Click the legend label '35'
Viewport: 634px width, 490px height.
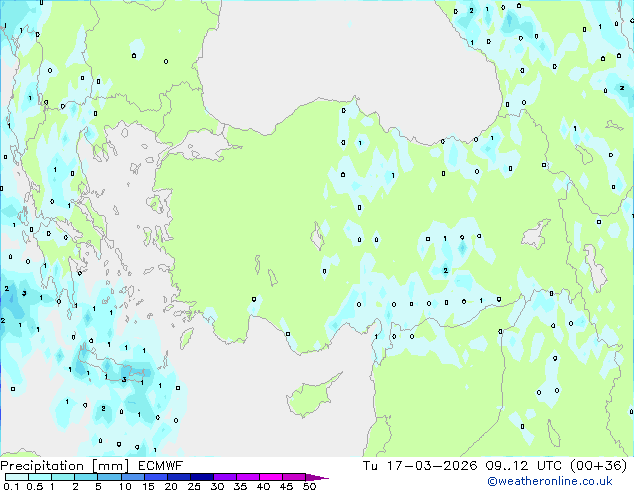pos(240,486)
